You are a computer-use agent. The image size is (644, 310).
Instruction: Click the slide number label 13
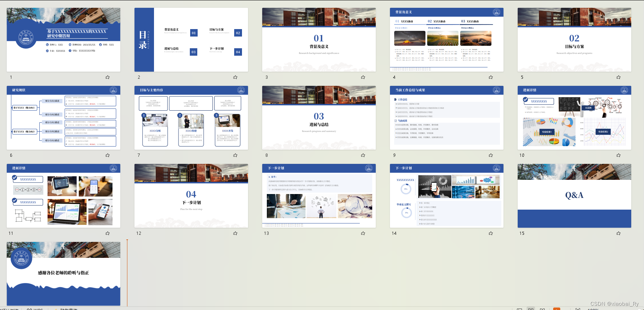[x=266, y=233]
